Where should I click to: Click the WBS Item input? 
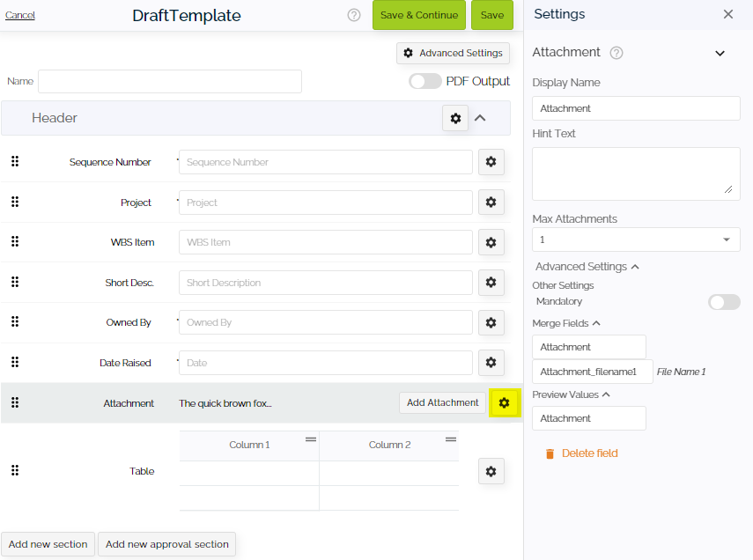[x=326, y=242]
